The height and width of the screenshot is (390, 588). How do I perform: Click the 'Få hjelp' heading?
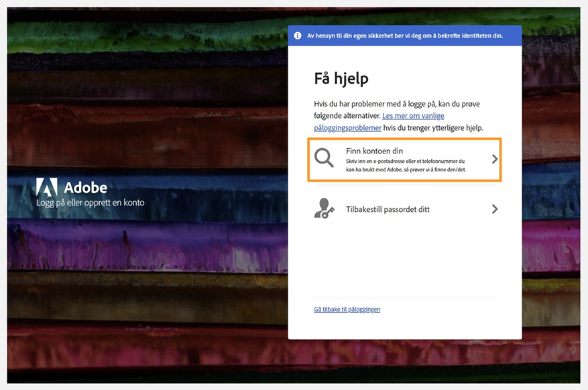341,78
